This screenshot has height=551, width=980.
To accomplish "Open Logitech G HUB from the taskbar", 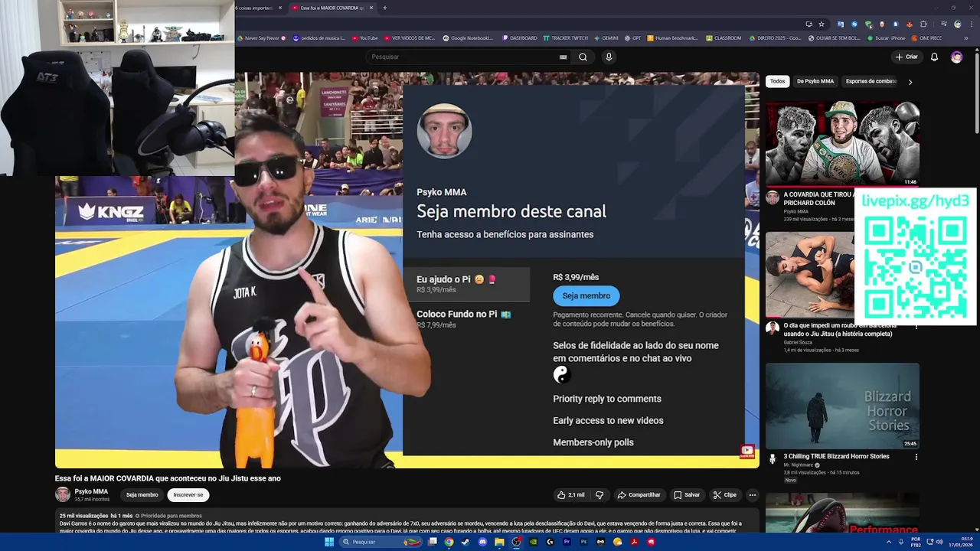I will click(550, 542).
